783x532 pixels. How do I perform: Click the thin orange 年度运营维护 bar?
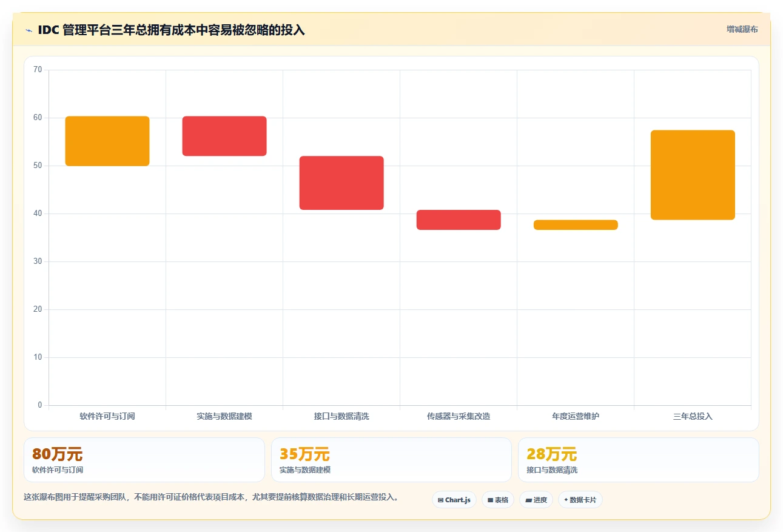click(x=576, y=224)
